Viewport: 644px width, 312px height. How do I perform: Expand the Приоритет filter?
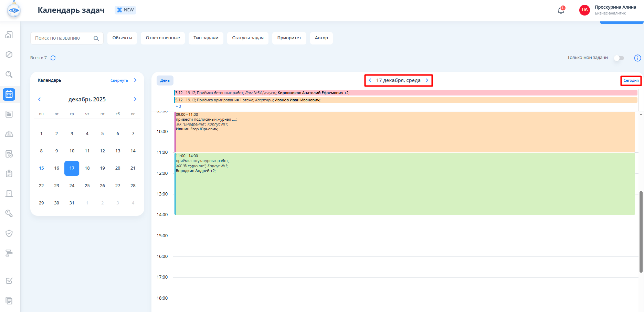(x=289, y=38)
